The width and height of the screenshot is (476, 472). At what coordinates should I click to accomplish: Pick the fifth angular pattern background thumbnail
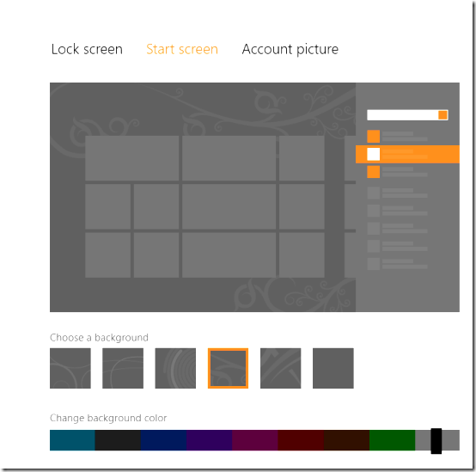click(280, 368)
